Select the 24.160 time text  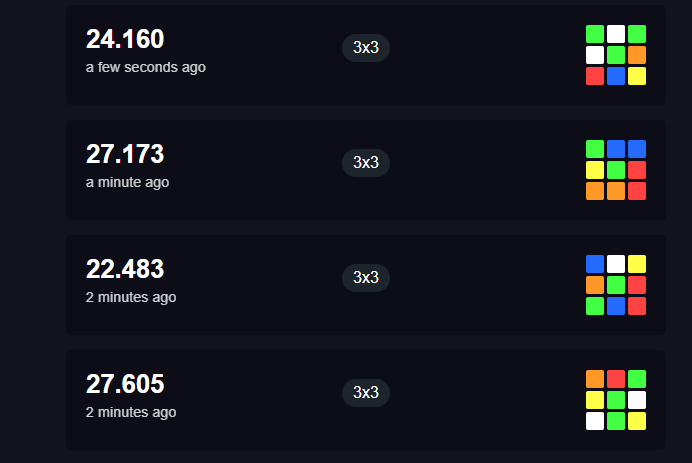pos(125,39)
